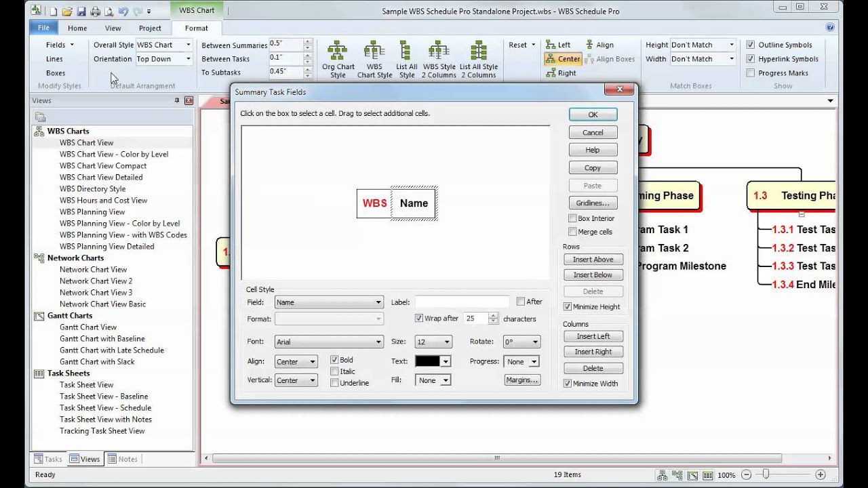
Task: Open the Align dropdown in Cell Style
Action: pyautogui.click(x=296, y=362)
